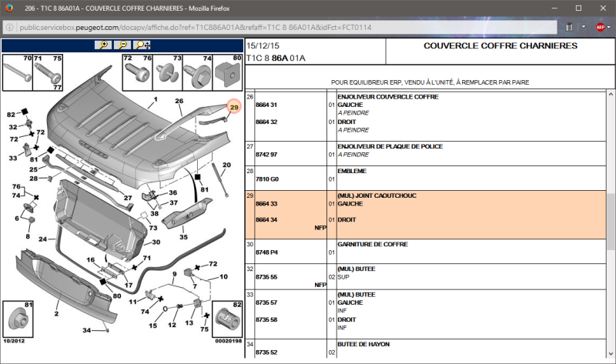Screen dimensions: 616x364
Task: Select clip thumbnail numbered 73
Action: tap(167, 72)
